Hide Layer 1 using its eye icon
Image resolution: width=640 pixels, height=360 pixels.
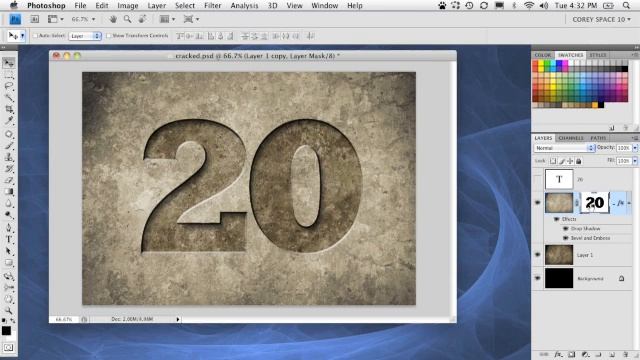538,255
